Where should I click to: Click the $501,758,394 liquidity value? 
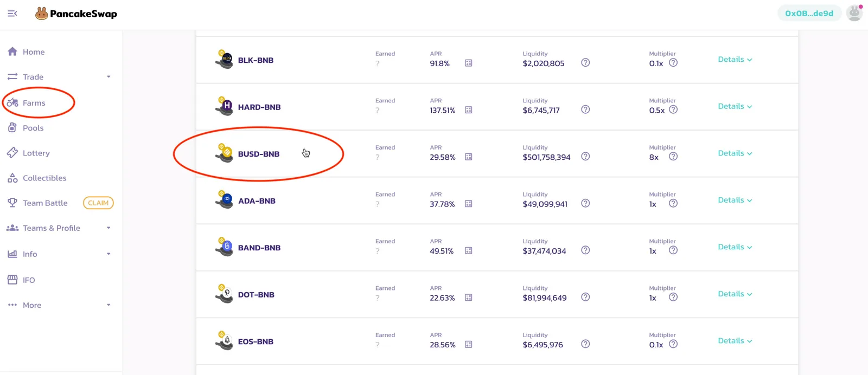click(x=546, y=157)
